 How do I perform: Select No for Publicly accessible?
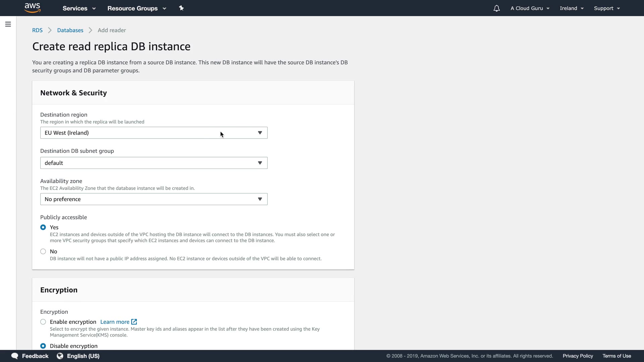click(43, 251)
